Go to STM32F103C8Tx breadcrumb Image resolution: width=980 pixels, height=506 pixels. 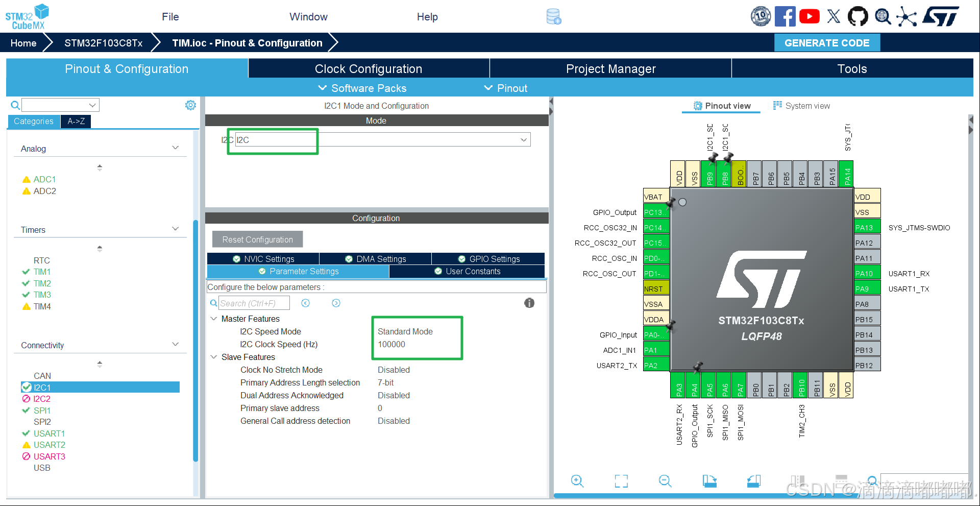click(103, 43)
